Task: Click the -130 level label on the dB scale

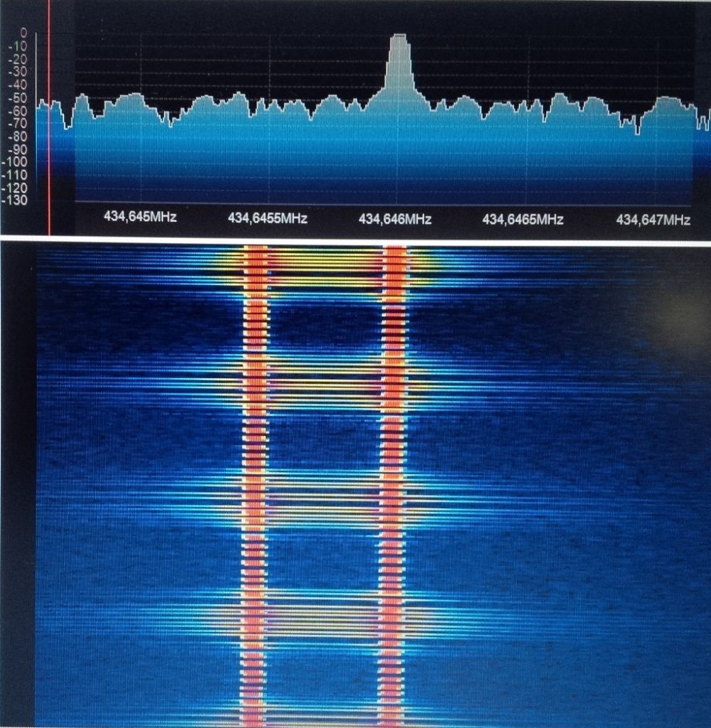Action: [x=15, y=200]
